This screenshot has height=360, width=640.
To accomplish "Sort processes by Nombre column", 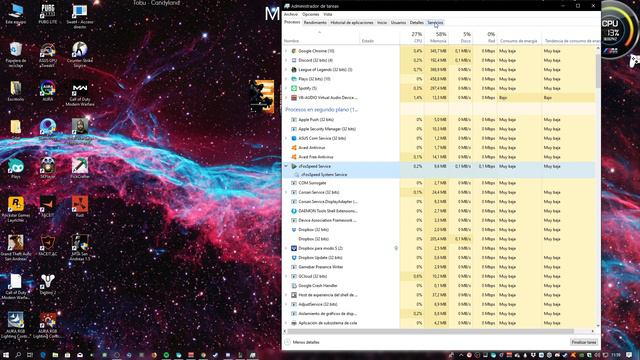I will [x=320, y=37].
